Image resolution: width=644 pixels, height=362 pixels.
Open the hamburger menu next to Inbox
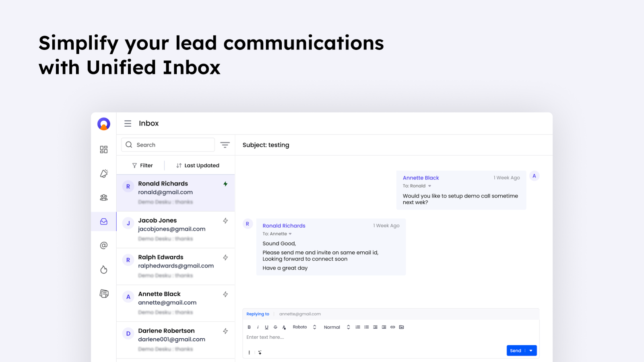128,123
